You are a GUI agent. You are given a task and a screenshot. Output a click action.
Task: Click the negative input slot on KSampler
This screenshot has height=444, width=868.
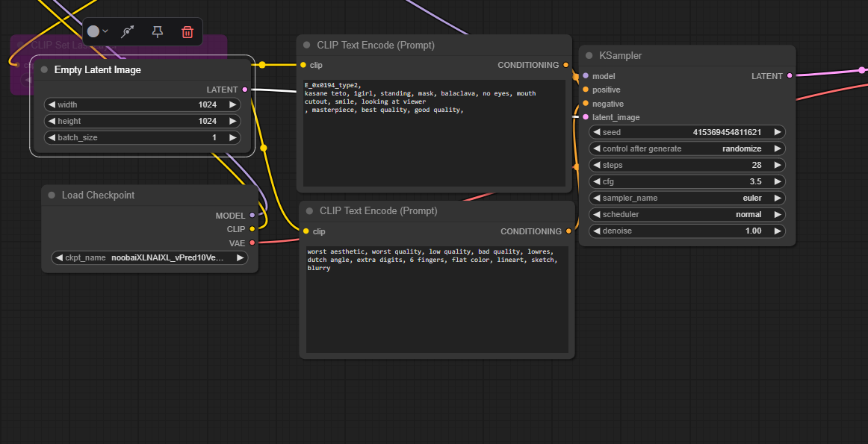point(586,104)
